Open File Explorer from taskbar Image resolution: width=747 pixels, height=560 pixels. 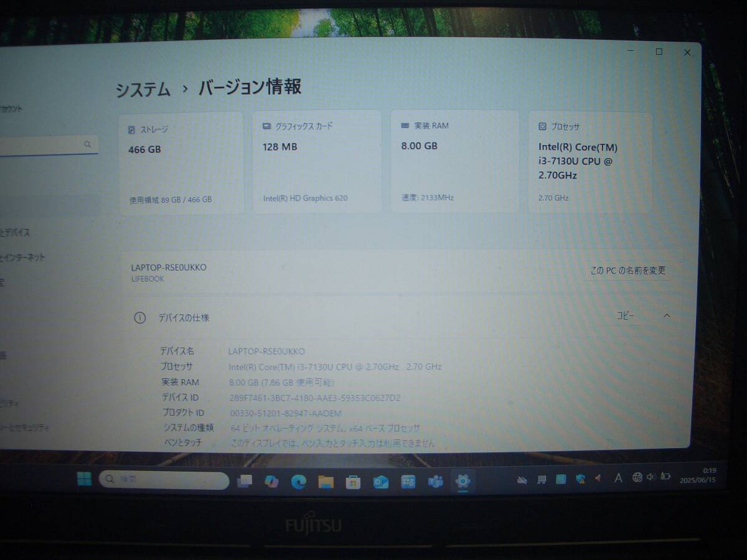click(326, 482)
